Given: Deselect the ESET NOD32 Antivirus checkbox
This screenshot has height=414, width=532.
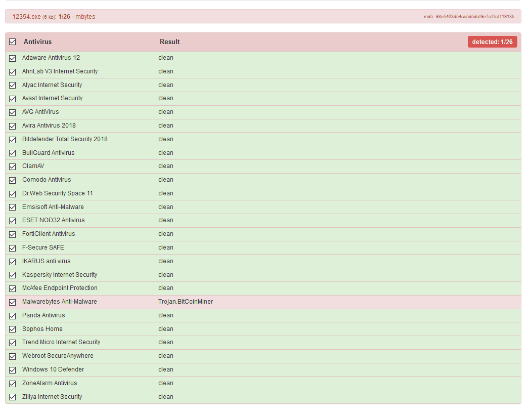Looking at the screenshot, I should 13,221.
